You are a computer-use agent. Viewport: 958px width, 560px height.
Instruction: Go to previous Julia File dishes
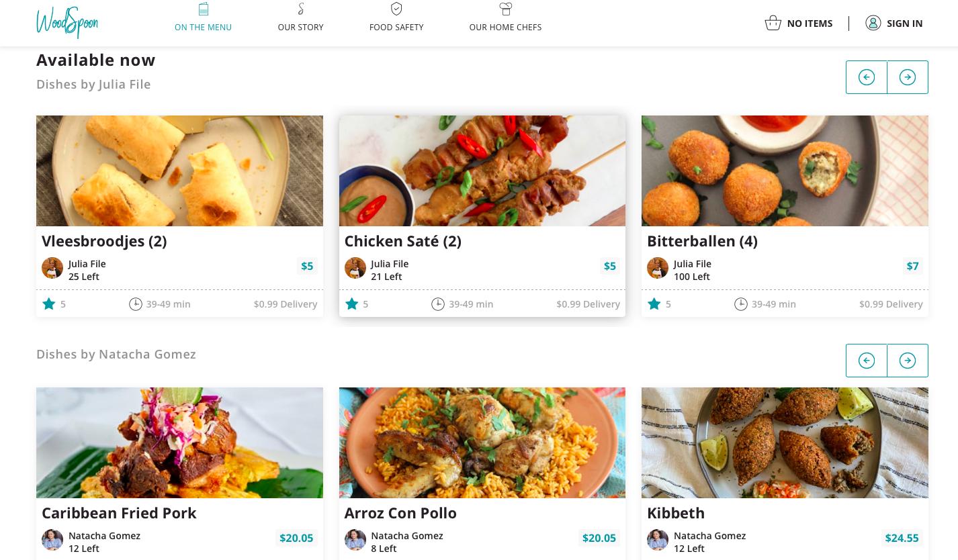point(867,77)
